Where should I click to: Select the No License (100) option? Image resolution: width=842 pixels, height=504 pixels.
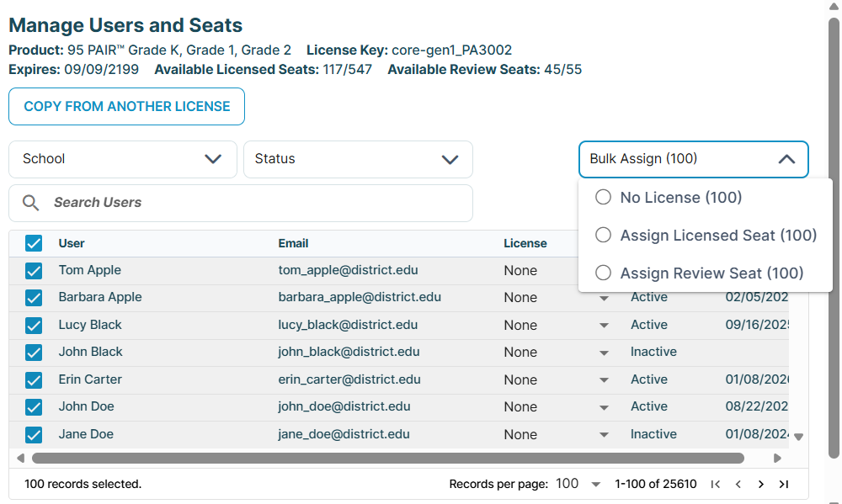tap(603, 198)
